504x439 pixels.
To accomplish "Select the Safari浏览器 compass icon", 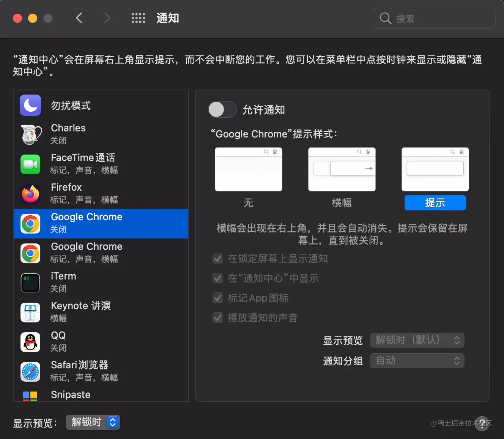I will 30,372.
